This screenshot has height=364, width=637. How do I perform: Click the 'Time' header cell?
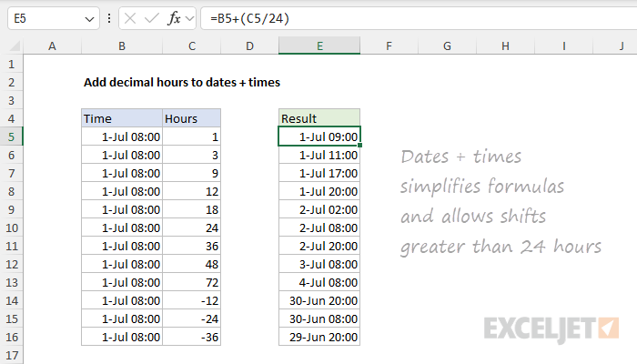click(x=122, y=118)
